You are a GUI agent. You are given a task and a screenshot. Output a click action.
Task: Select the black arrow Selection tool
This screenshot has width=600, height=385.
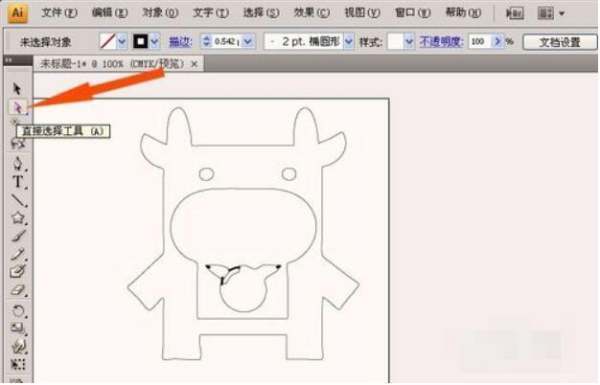(17, 89)
